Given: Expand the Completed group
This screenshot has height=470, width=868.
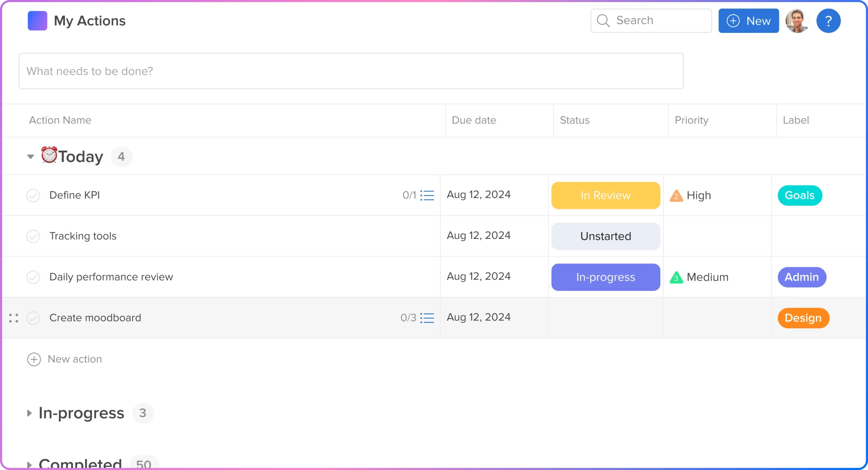Looking at the screenshot, I should (29, 464).
